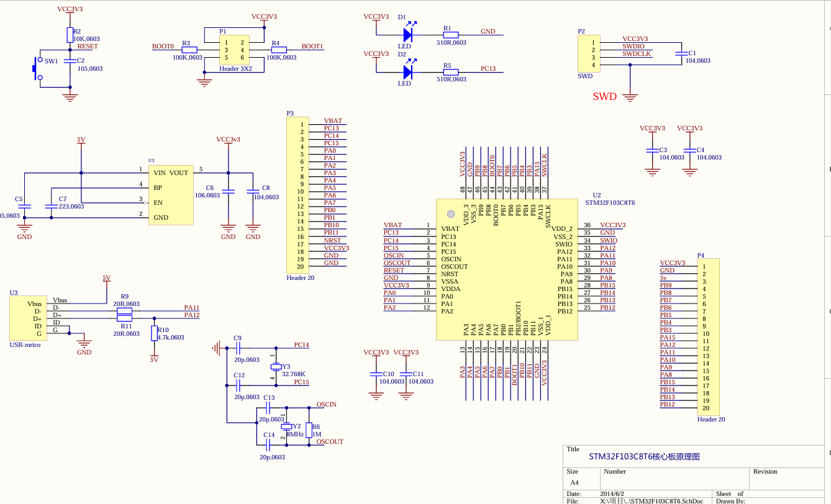
Task: Click the LED D2 component symbol
Action: (x=406, y=71)
